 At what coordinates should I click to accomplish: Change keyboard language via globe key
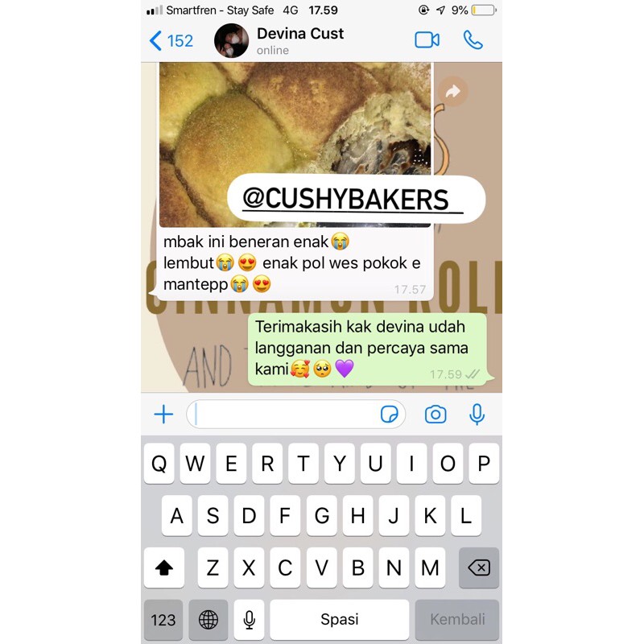(x=208, y=619)
